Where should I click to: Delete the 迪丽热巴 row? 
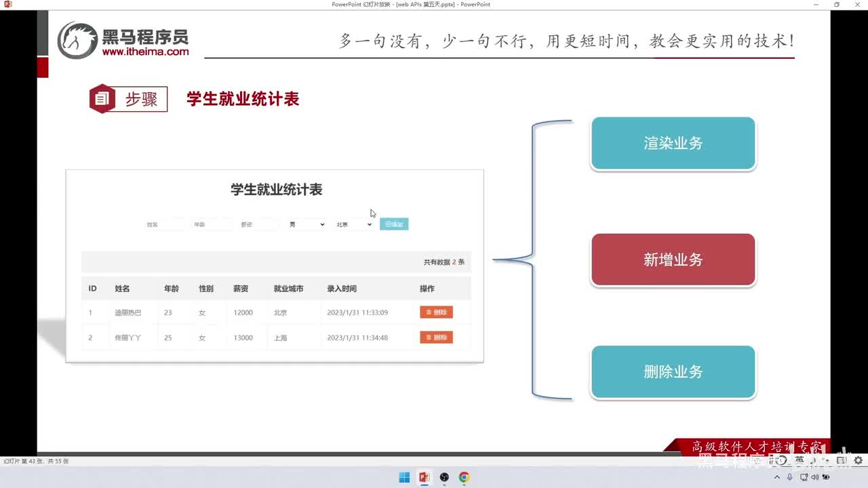[436, 312]
